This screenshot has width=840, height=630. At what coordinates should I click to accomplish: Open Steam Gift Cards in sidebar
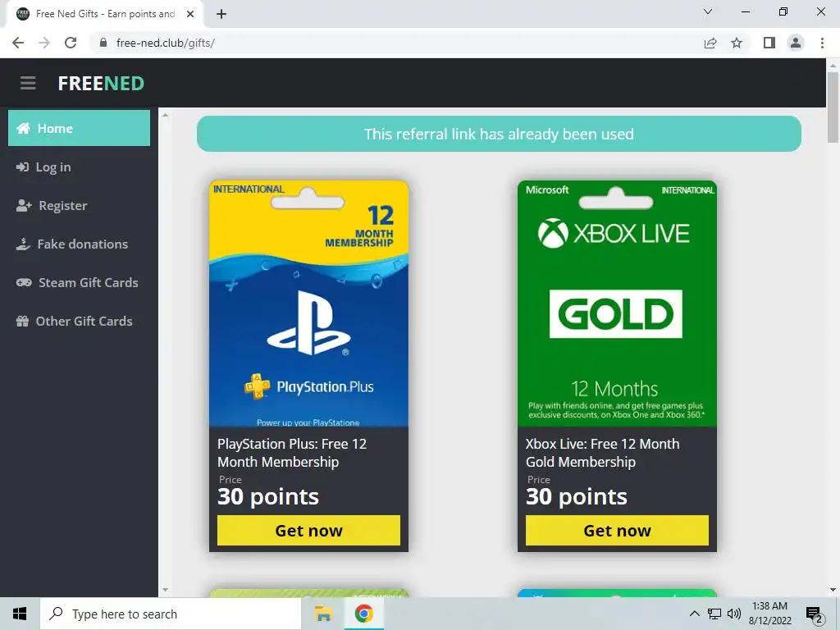[x=80, y=282]
